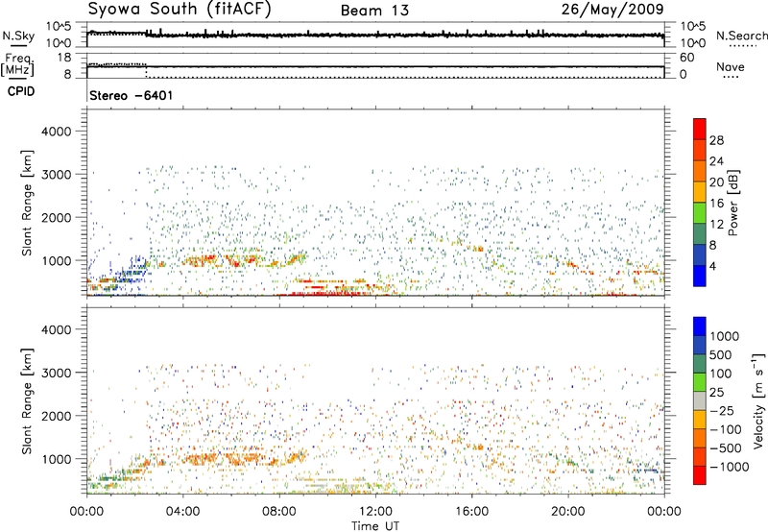Image resolution: width=768 pixels, height=532 pixels.
Task: Click the '4' power colorbar tick label
Action: 712,266
